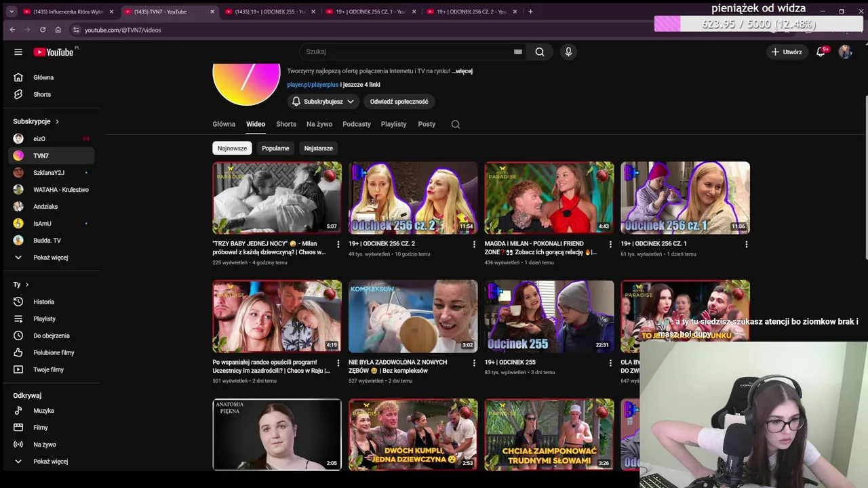Open the account avatar menu
Viewport: 868px width, 488px height.
[845, 52]
